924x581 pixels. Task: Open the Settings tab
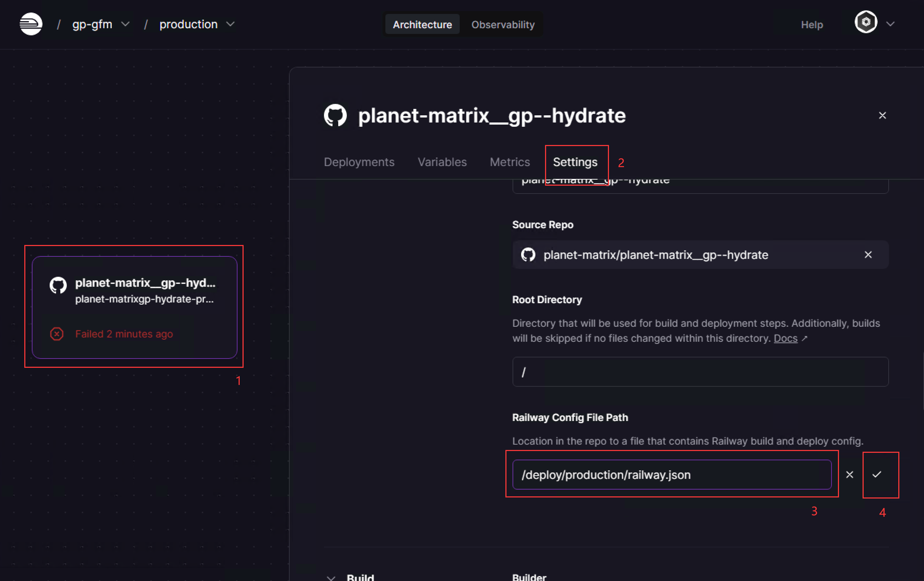(575, 162)
